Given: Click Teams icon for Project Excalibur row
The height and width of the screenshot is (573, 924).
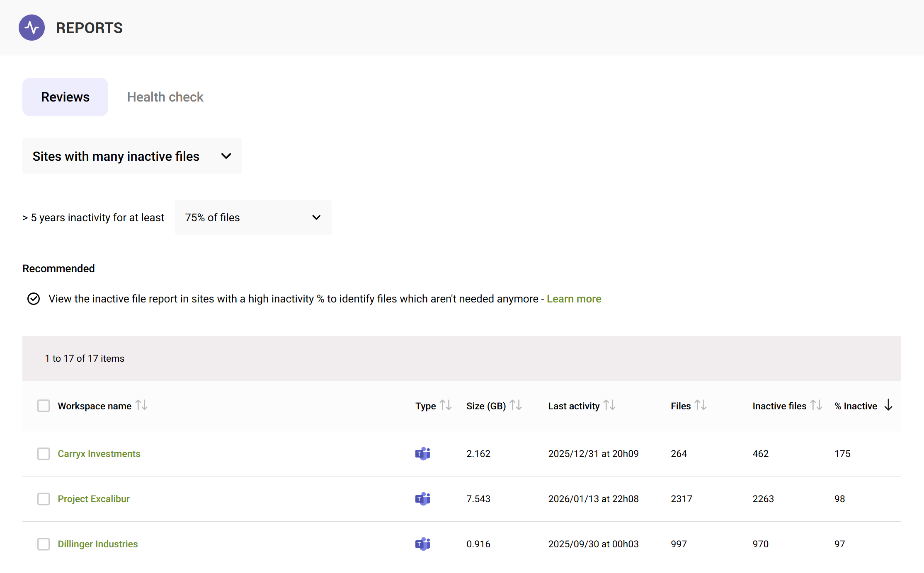Looking at the screenshot, I should tap(423, 499).
